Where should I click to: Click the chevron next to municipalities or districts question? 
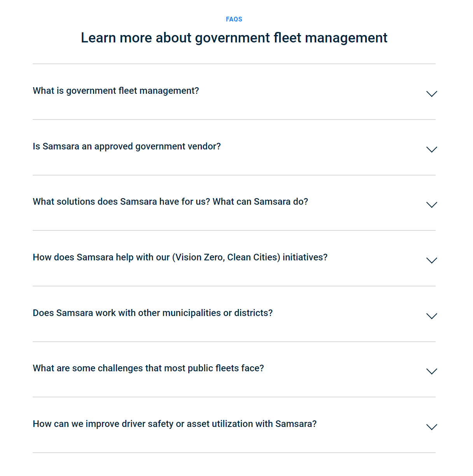click(432, 316)
